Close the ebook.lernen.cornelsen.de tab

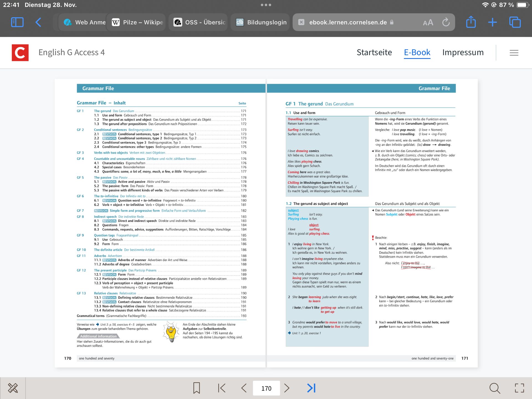tap(301, 22)
